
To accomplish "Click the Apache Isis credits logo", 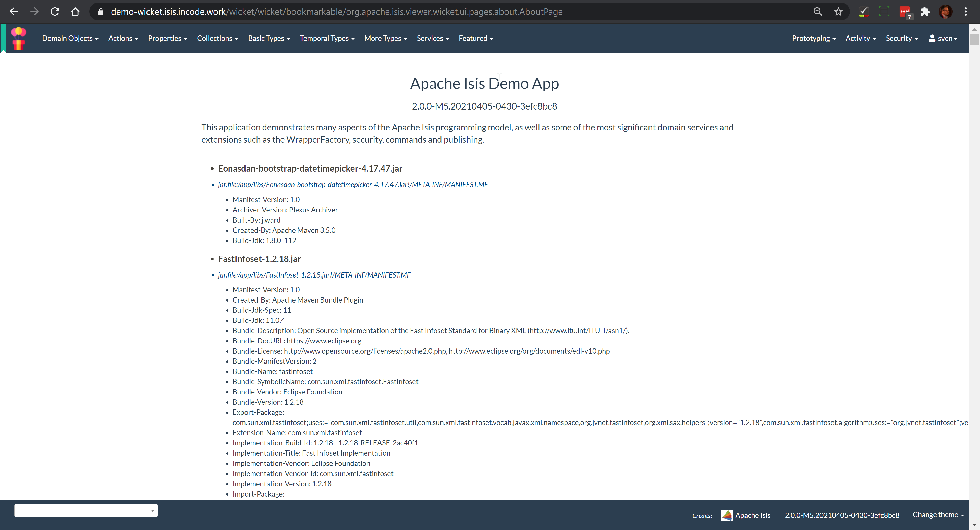I will pyautogui.click(x=727, y=515).
